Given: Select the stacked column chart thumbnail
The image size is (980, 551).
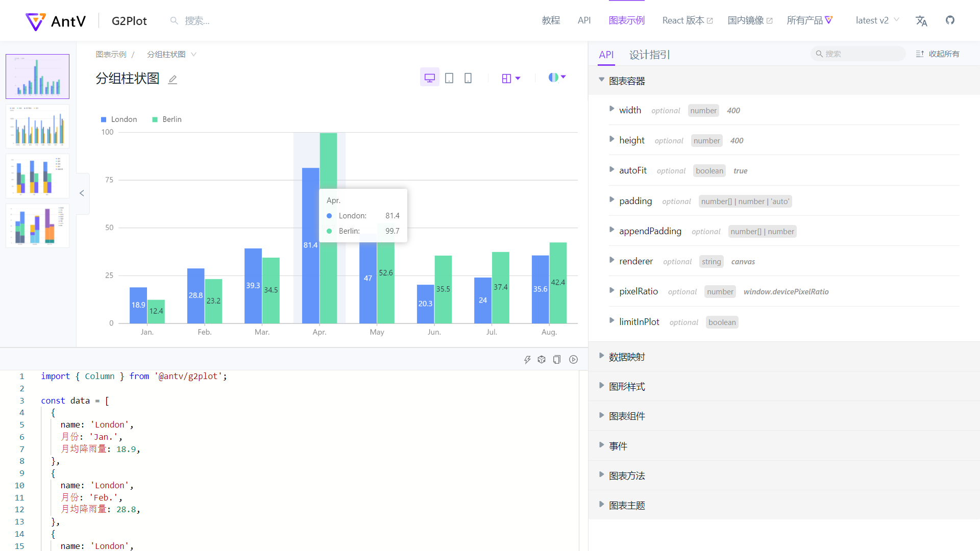Looking at the screenshot, I should (x=37, y=176).
